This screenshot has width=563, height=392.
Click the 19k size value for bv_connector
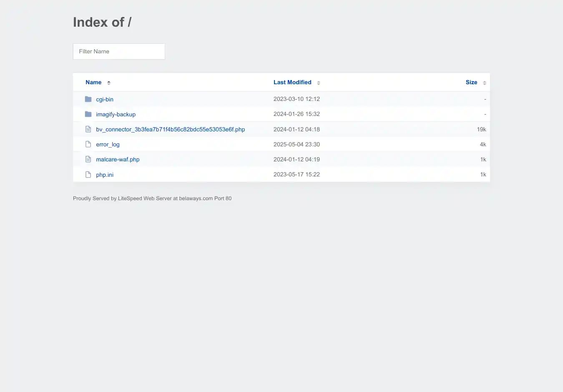point(481,129)
